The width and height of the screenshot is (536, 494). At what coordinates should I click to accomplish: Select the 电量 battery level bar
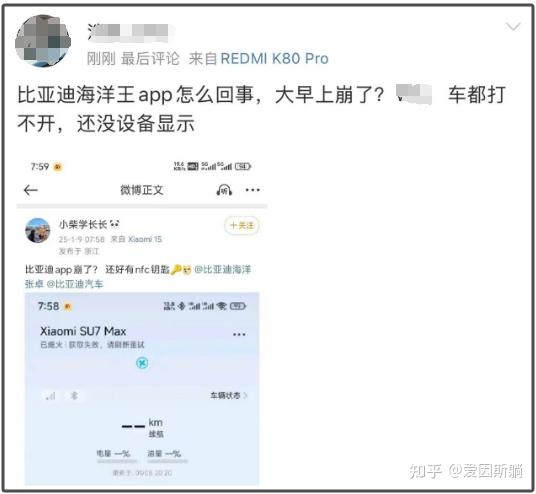coord(116,461)
